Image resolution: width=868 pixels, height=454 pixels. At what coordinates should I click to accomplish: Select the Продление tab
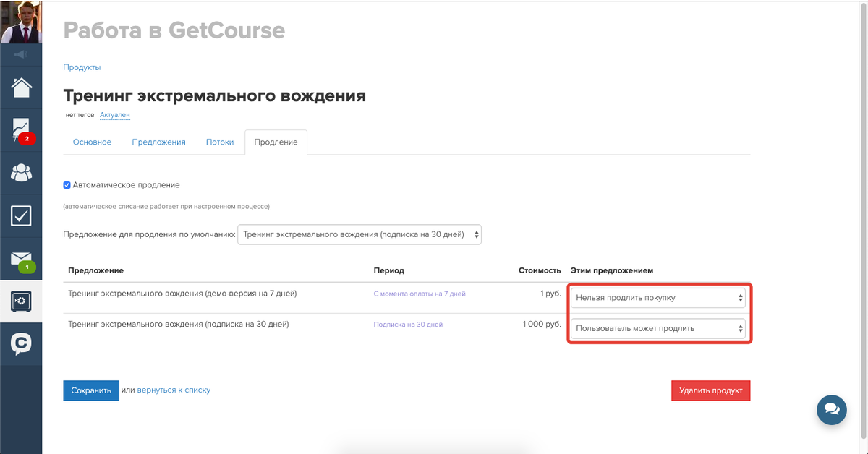pos(276,142)
